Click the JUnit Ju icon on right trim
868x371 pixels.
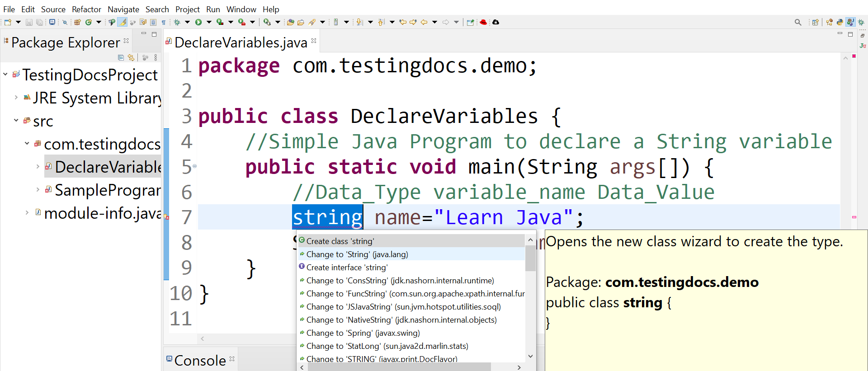(x=863, y=46)
